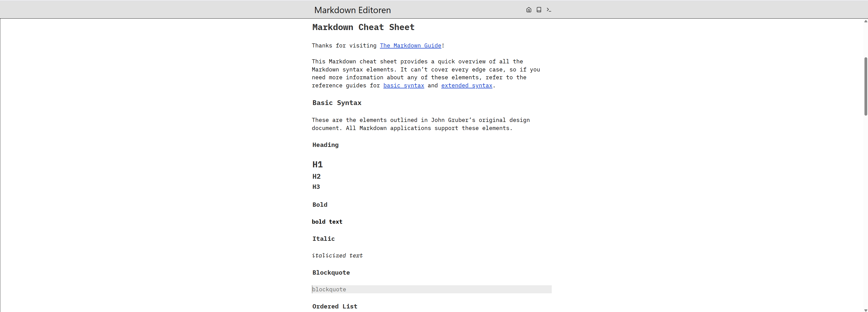Image resolution: width=868 pixels, height=312 pixels.
Task: Select the Heading subsection title
Action: tap(325, 145)
